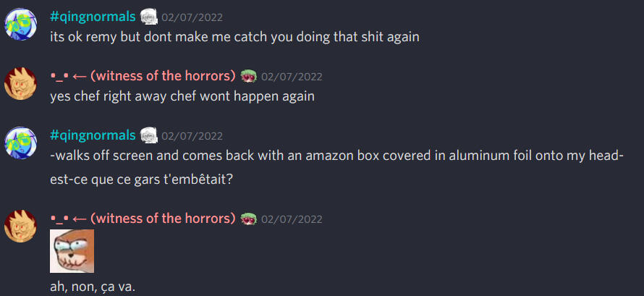Click the #qingnormals avatar beside 'its ok remy' message
The image size is (644, 296).
(20, 24)
